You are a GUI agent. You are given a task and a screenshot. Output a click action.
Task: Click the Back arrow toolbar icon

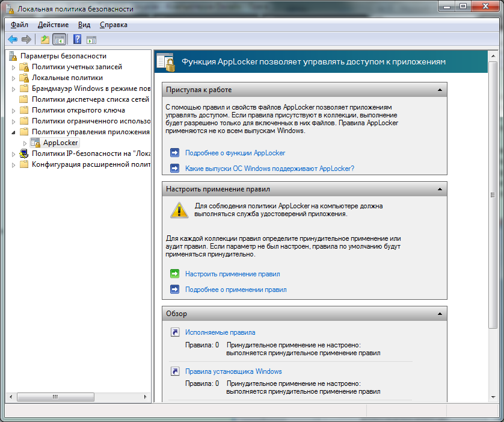click(x=13, y=40)
